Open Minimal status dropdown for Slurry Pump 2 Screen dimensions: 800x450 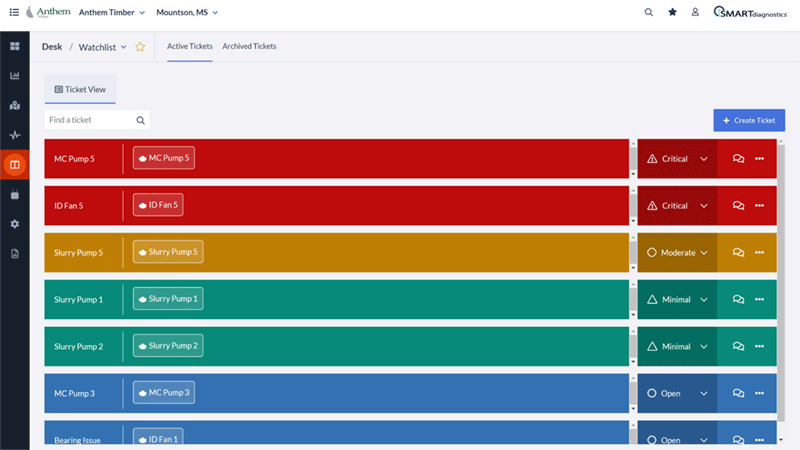click(677, 346)
